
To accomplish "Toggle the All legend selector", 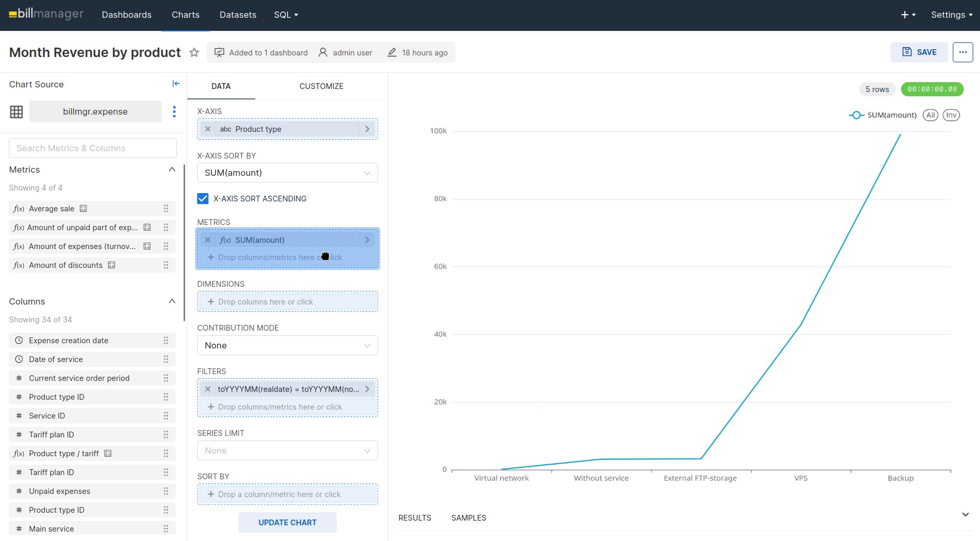I will click(x=930, y=115).
